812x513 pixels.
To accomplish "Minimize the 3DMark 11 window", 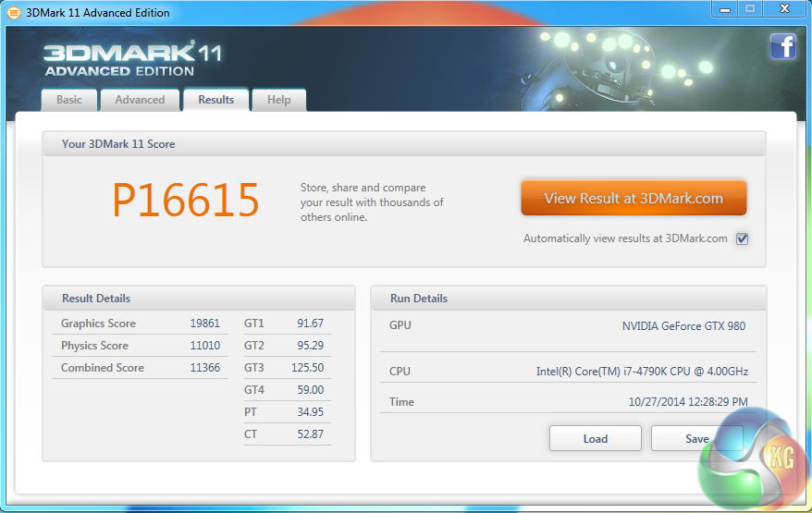I will click(x=724, y=9).
